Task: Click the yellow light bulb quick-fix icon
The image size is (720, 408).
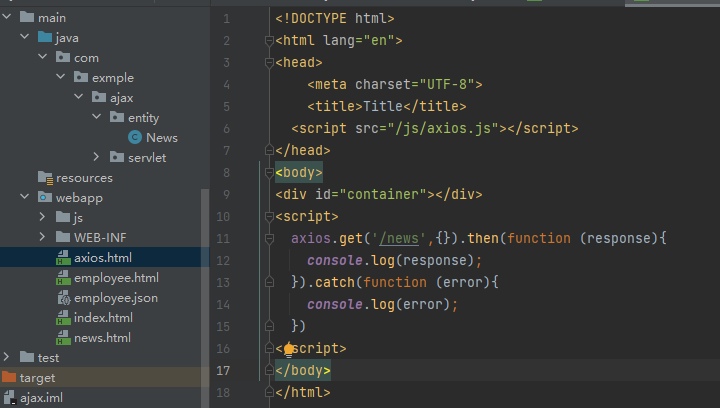Action: pyautogui.click(x=289, y=349)
